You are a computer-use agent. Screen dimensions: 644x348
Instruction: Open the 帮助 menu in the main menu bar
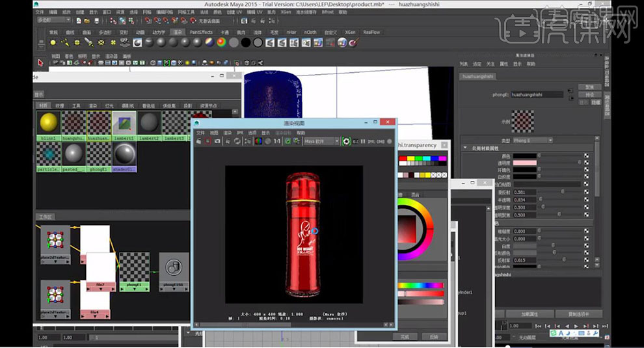tap(343, 12)
